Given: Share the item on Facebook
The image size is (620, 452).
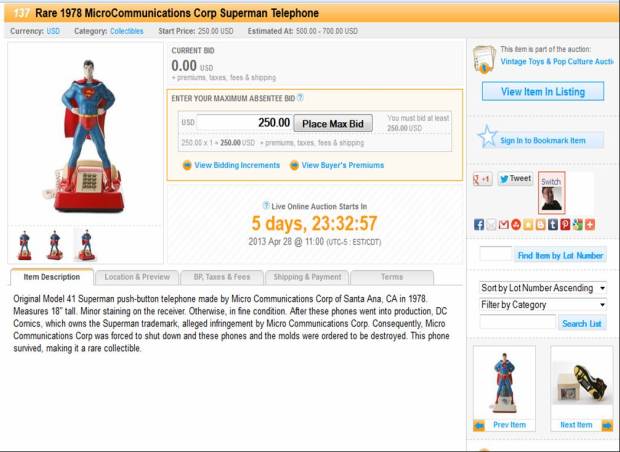Looking at the screenshot, I should (x=479, y=225).
